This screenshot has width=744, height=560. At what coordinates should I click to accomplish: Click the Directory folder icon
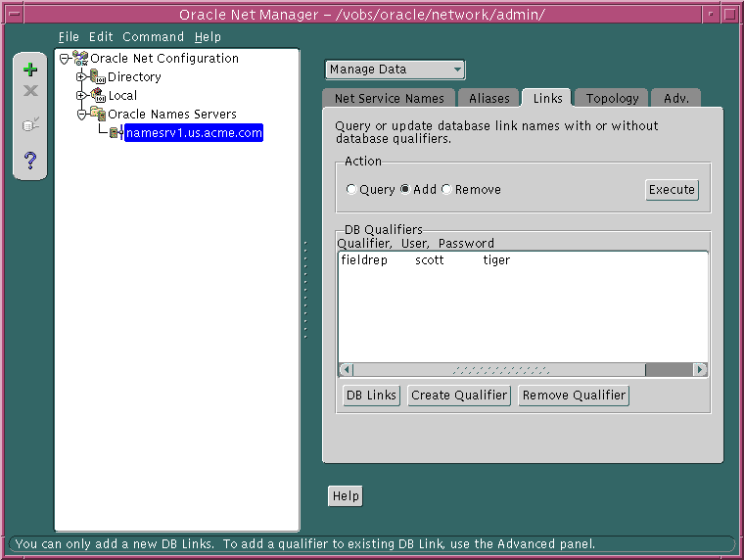point(98,76)
